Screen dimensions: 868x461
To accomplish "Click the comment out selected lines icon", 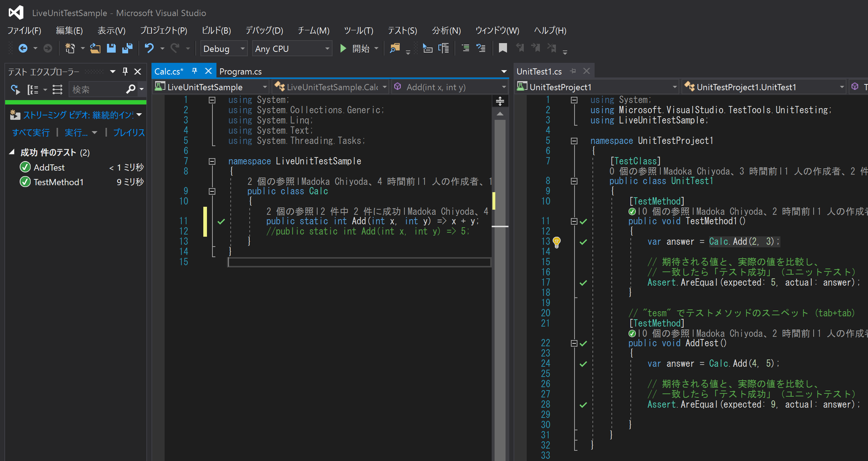I will pos(465,48).
